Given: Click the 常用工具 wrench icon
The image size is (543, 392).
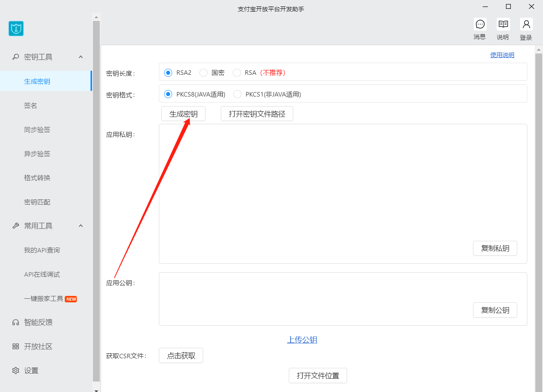Looking at the screenshot, I should point(16,226).
